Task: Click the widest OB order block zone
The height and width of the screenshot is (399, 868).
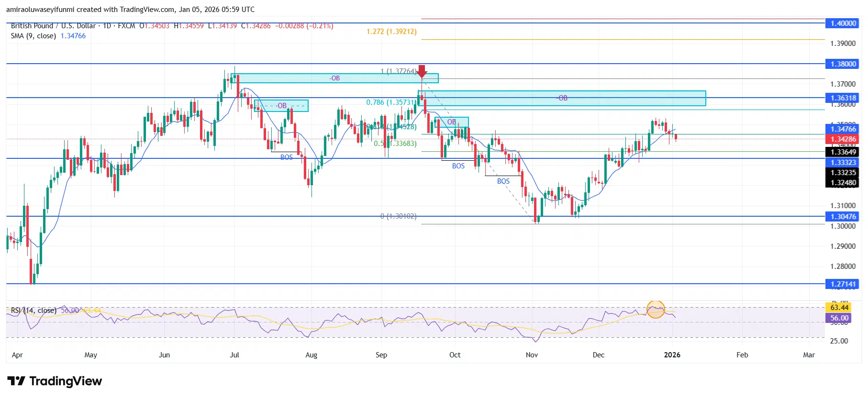Action: pyautogui.click(x=562, y=98)
